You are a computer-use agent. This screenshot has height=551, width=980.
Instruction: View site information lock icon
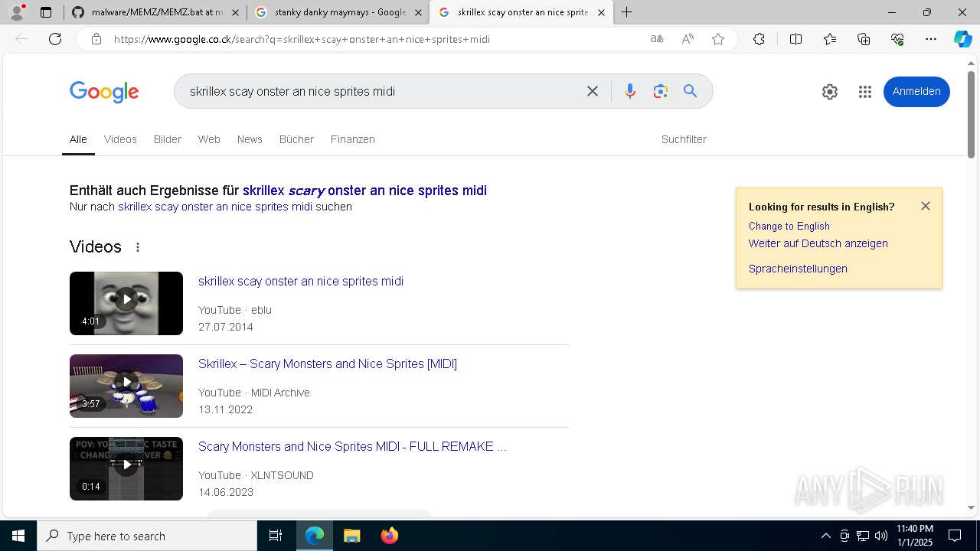pos(96,39)
